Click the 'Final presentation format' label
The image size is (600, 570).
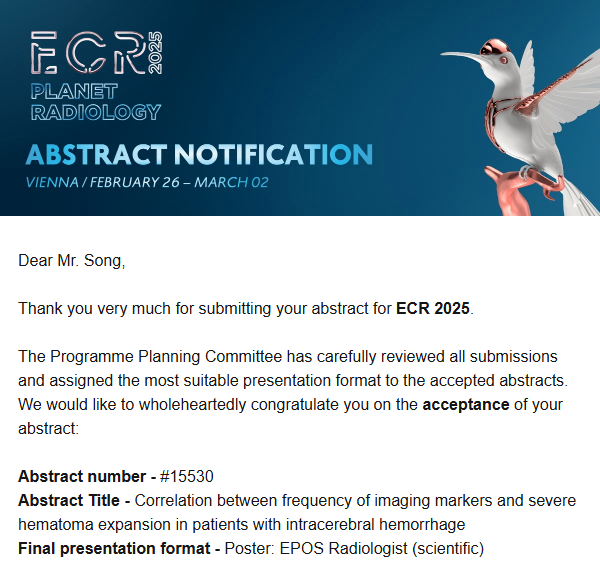pos(114,548)
